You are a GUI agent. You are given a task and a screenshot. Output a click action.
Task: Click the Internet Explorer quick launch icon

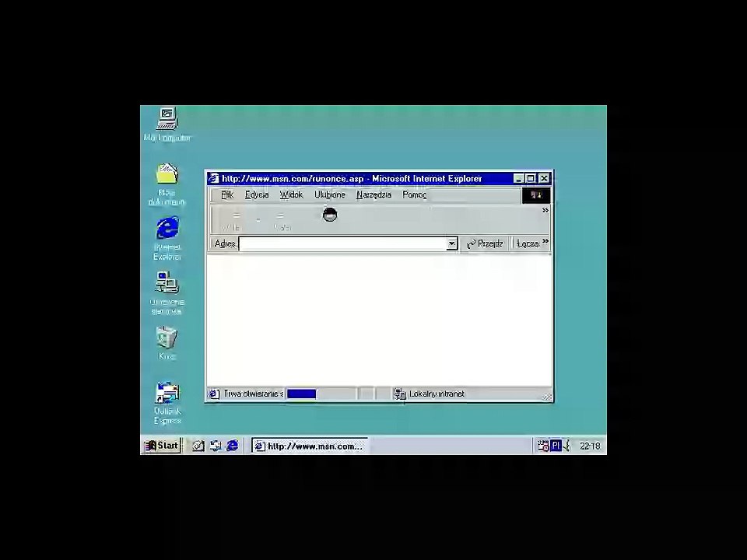click(x=233, y=446)
